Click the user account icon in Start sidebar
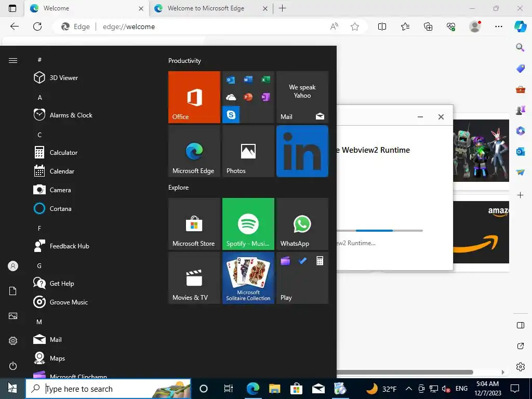The height and width of the screenshot is (399, 532). 13,266
